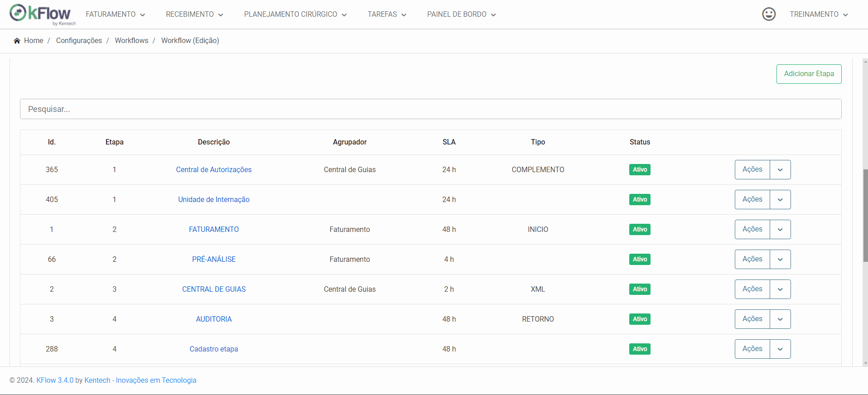
Task: Click the Etapa column header
Action: (x=115, y=142)
